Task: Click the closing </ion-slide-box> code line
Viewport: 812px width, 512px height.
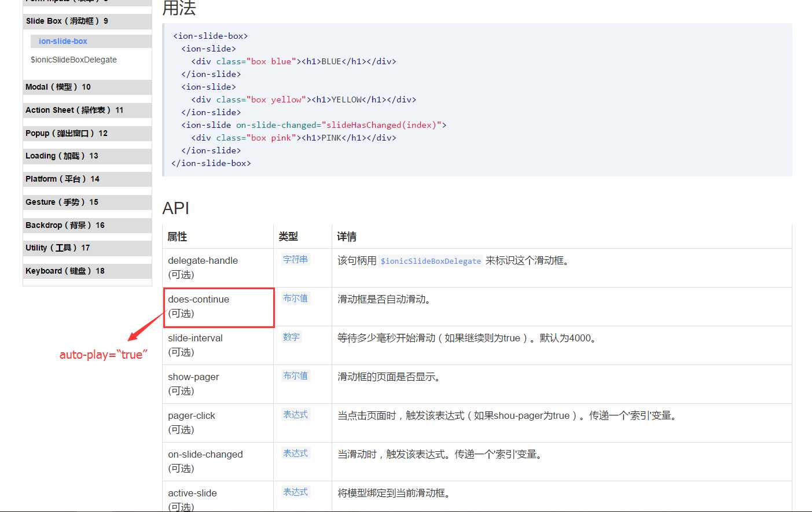Action: [x=211, y=163]
